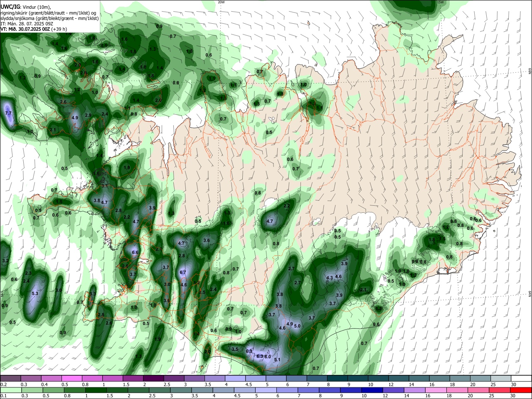The image size is (532, 399).
Task: Click the 5.1 precipitation value on the map
Action: tap(278, 360)
